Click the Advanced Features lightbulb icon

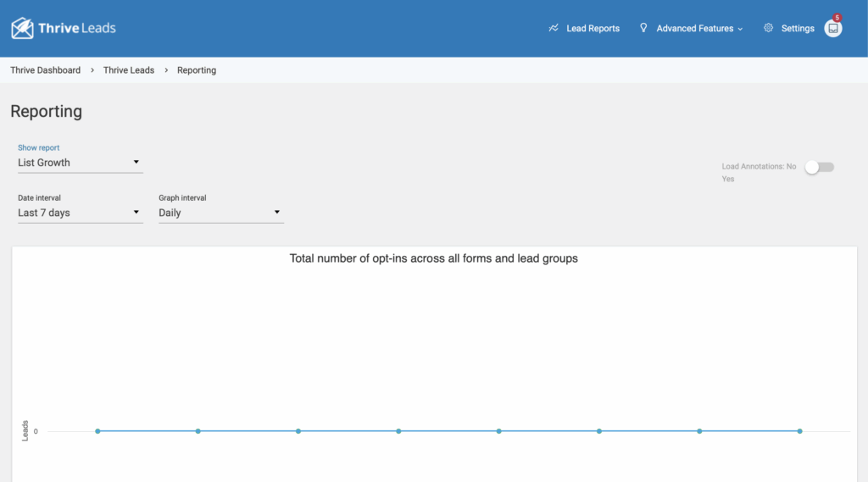coord(643,28)
